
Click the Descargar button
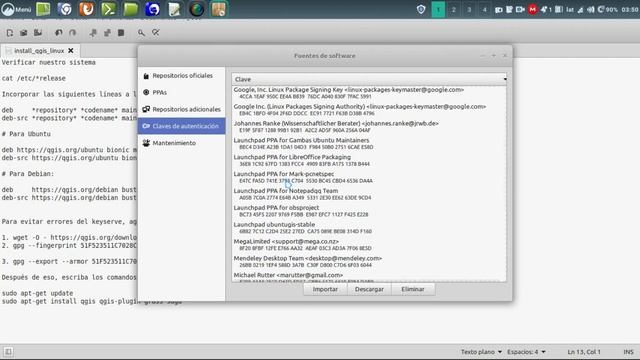(x=369, y=289)
